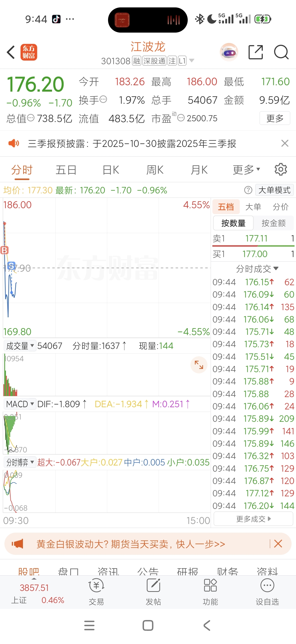This screenshot has height=644, width=296.
Task: Open the search magnifier icon
Action: point(281,52)
